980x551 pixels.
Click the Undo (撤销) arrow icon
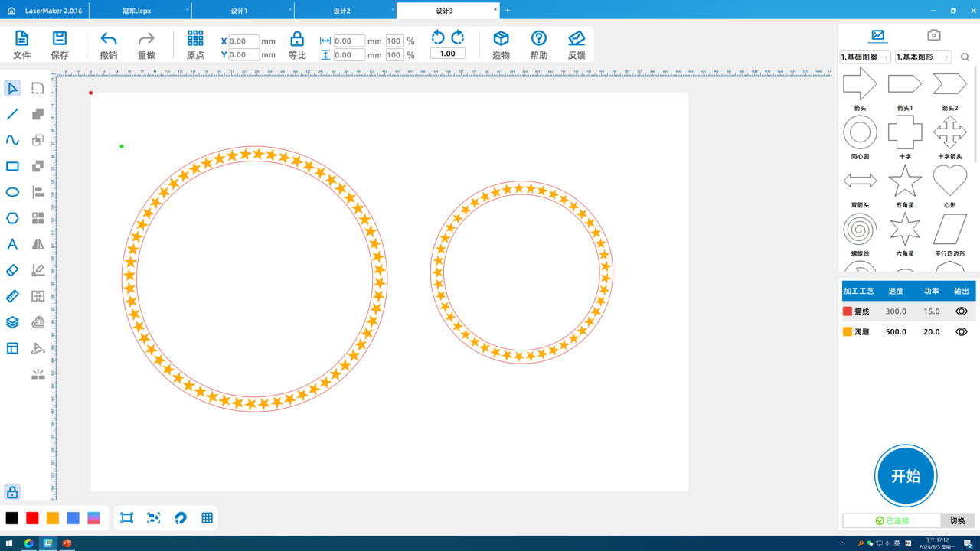109,39
